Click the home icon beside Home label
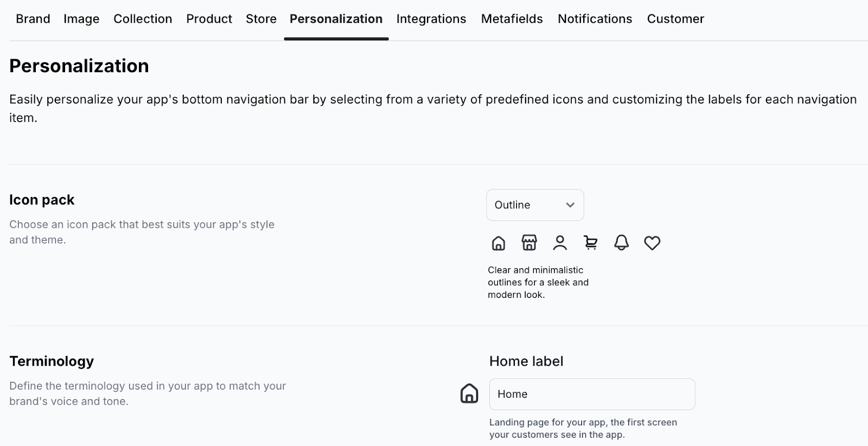The image size is (868, 446). 469,393
